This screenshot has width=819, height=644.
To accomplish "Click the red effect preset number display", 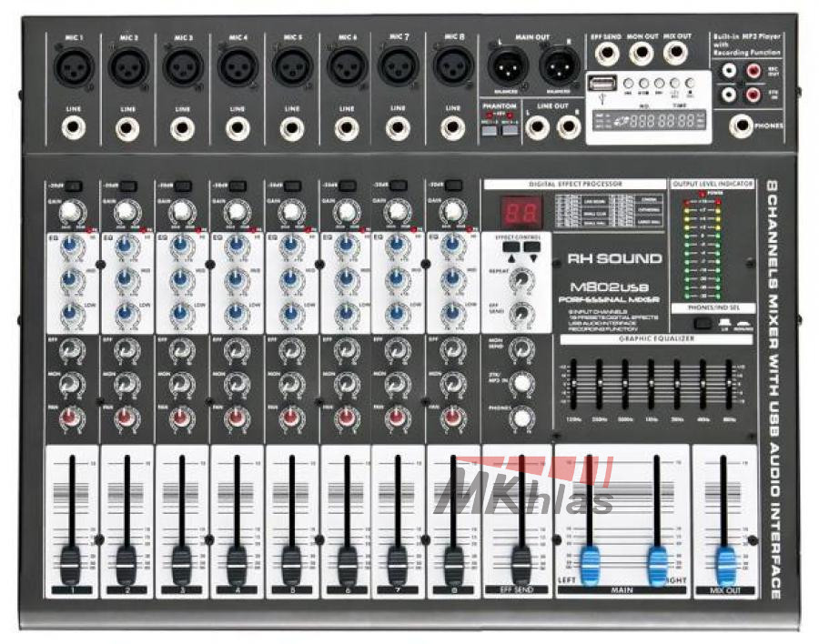I will (x=521, y=212).
